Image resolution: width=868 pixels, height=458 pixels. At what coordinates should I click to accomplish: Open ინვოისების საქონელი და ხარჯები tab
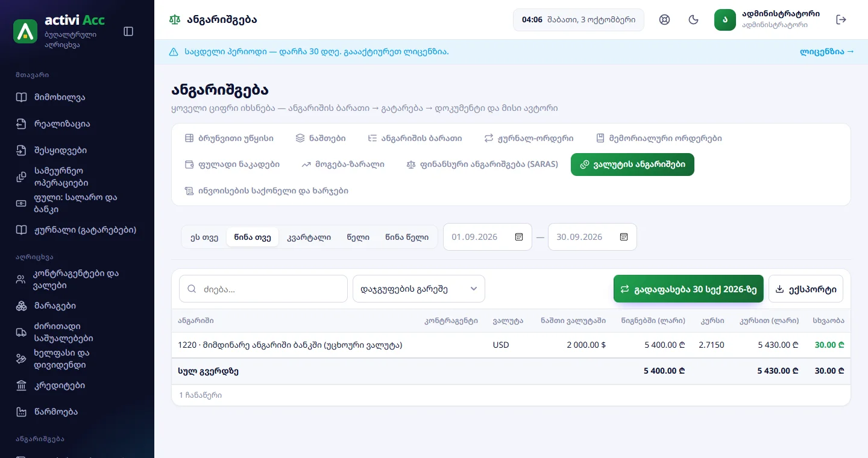point(266,191)
